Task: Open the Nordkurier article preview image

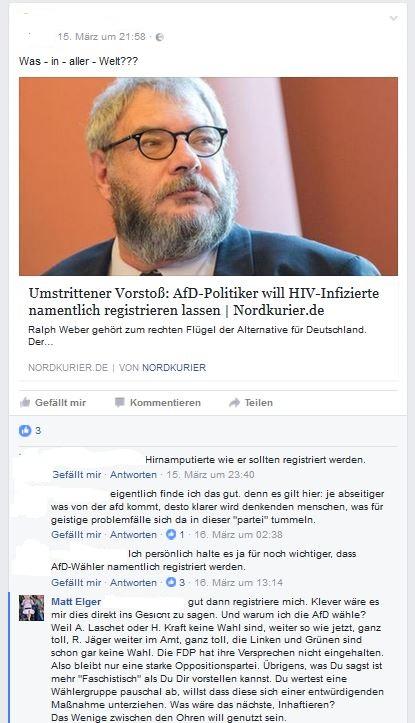Action: click(x=208, y=176)
